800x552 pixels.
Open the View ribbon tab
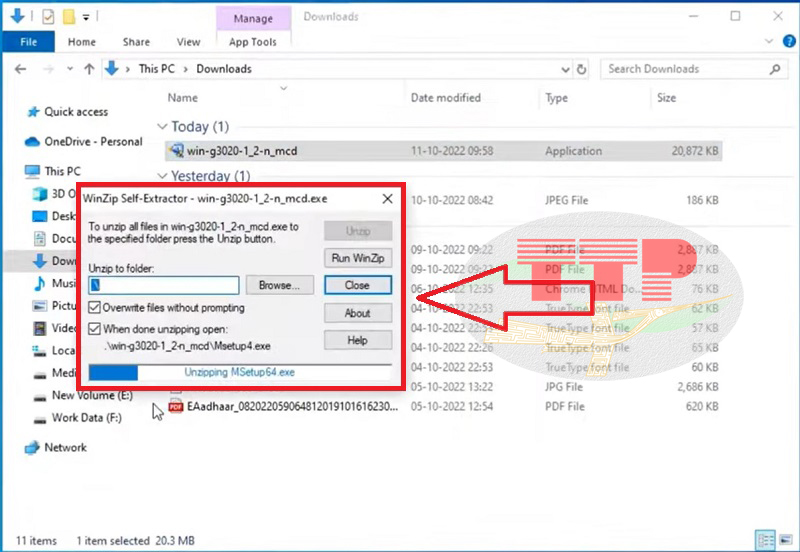pos(188,42)
